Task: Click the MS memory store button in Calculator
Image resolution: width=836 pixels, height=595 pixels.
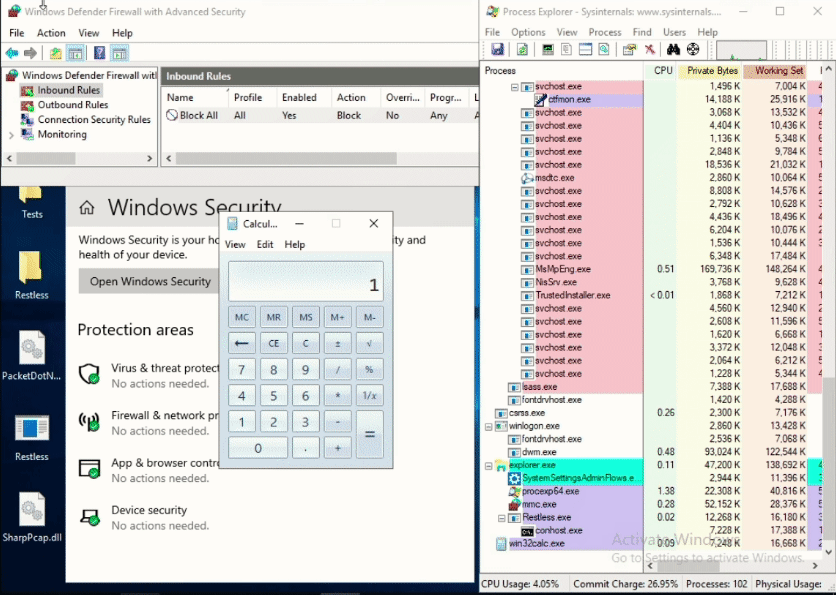Action: click(x=306, y=317)
